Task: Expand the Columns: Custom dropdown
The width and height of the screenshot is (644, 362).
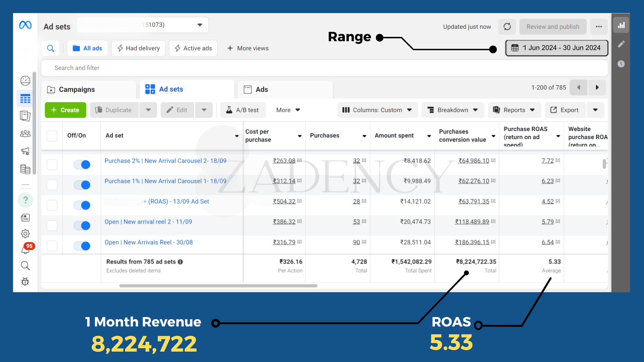Action: pyautogui.click(x=377, y=110)
